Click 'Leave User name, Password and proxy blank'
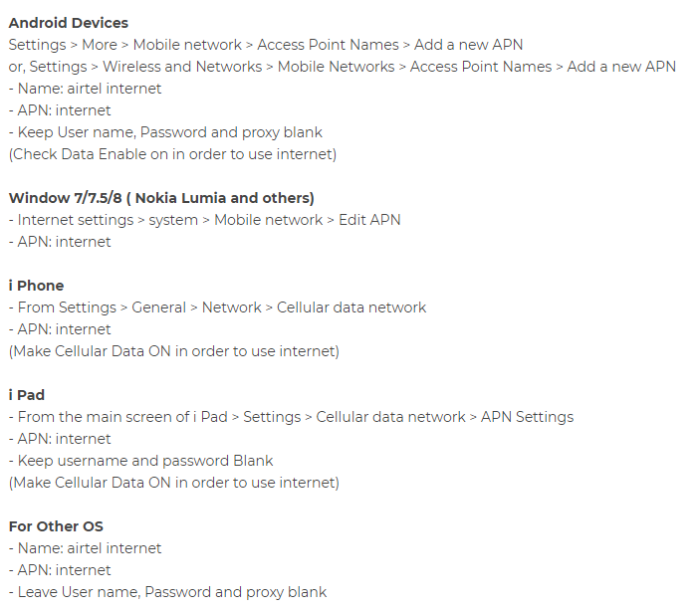 (168, 592)
